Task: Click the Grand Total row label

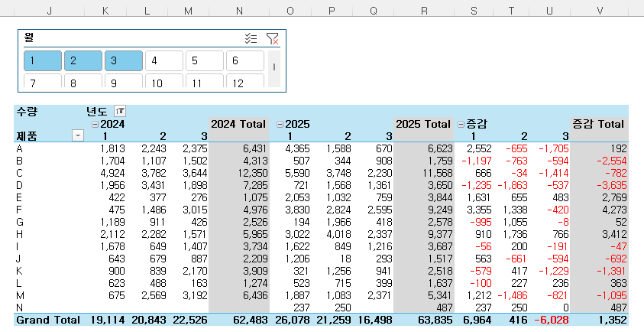Action: (x=48, y=320)
